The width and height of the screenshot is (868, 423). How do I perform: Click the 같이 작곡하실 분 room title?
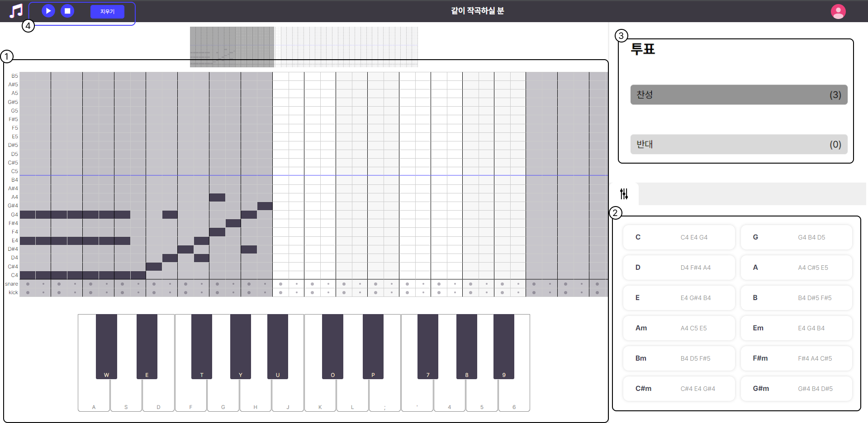click(478, 11)
